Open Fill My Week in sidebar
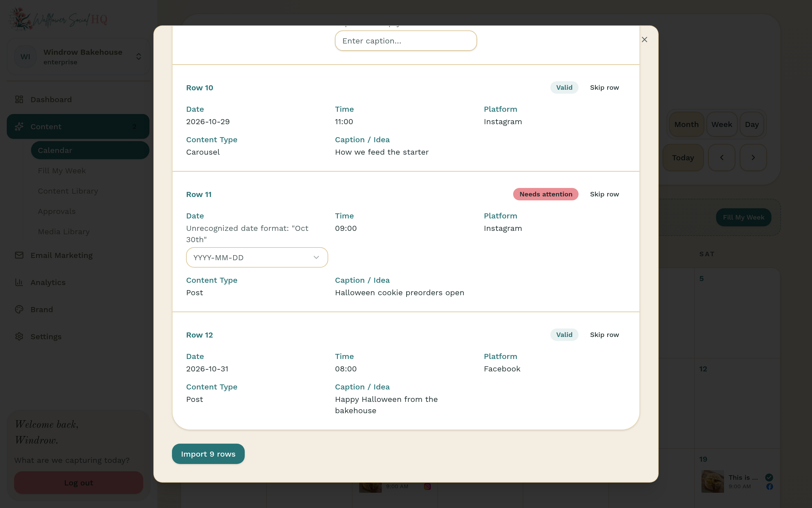812x508 pixels. [62, 171]
